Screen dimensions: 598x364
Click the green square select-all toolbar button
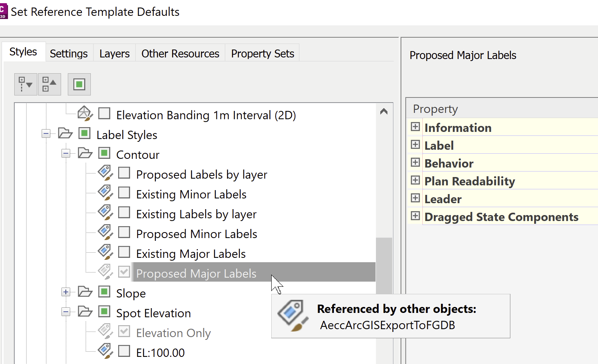pyautogui.click(x=79, y=84)
